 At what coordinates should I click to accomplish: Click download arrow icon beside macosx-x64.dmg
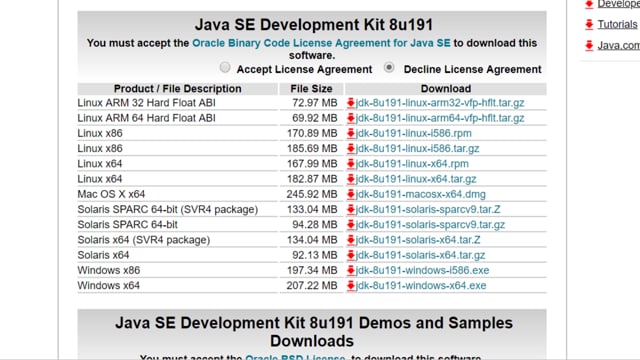[x=351, y=194]
